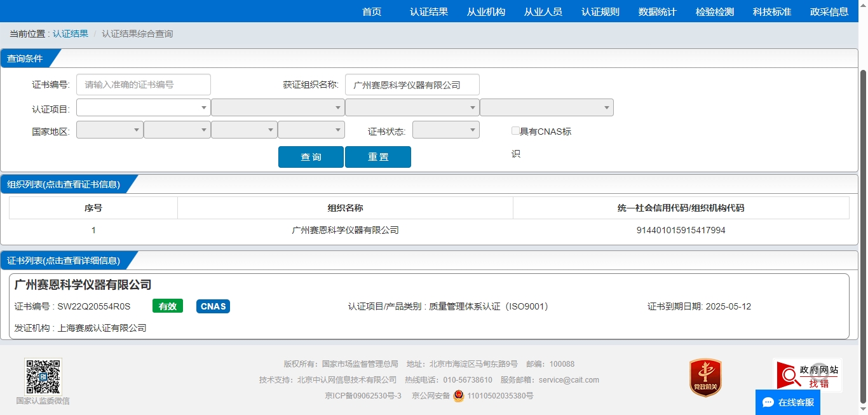Open the 在线客服 chat button

[788, 402]
